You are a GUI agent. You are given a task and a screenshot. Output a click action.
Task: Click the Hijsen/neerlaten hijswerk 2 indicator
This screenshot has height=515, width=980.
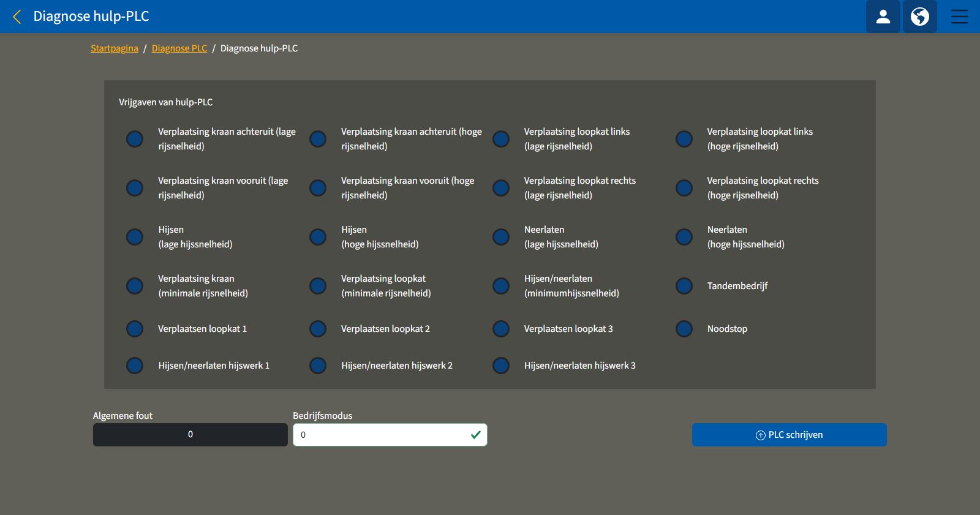click(x=318, y=366)
